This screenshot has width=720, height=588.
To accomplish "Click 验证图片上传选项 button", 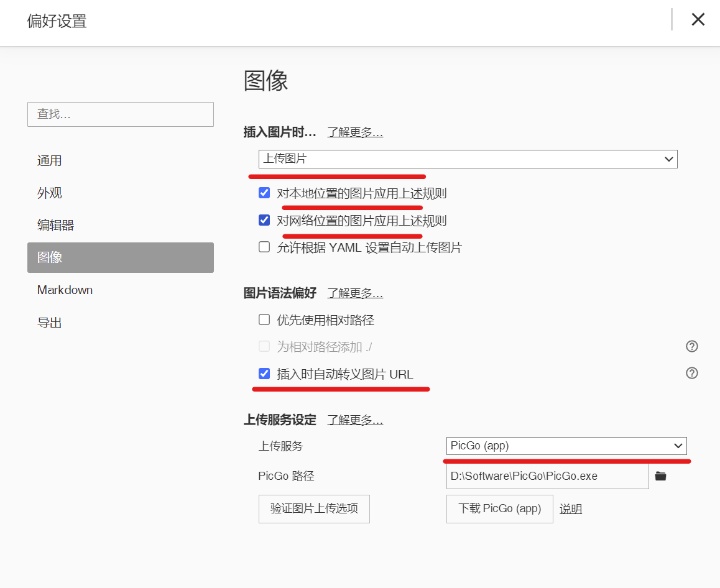I will 314,508.
